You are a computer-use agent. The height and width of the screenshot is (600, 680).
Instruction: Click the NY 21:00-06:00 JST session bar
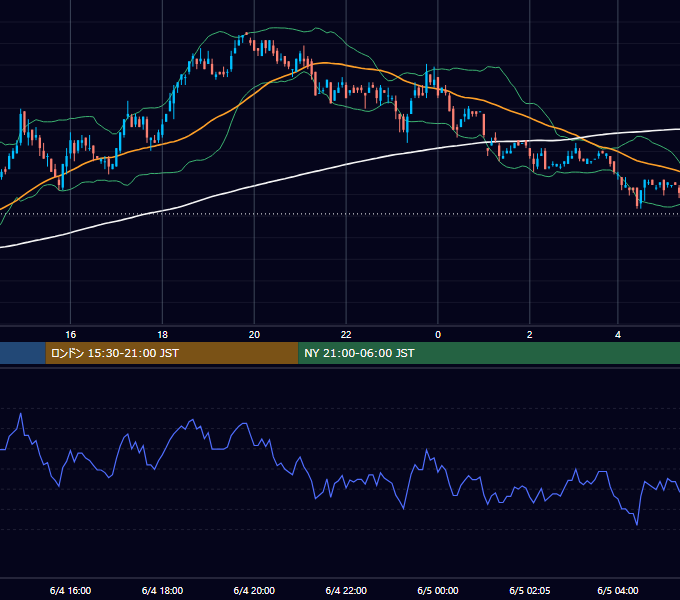(489, 353)
